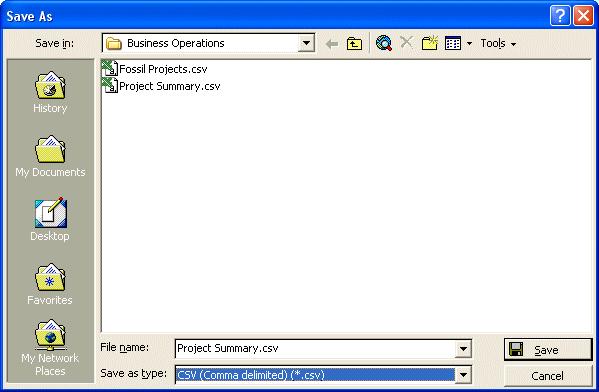
Task: Click the Back arrow icon in toolbar
Action: [332, 44]
